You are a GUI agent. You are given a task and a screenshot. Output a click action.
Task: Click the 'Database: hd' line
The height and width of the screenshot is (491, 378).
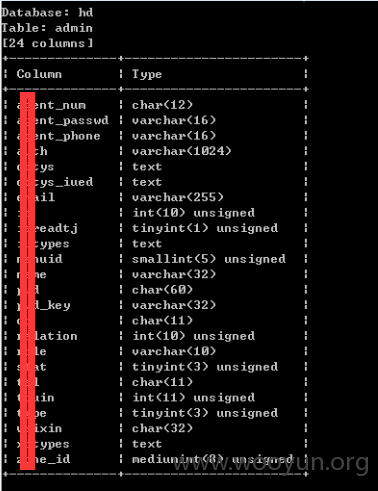pyautogui.click(x=47, y=13)
